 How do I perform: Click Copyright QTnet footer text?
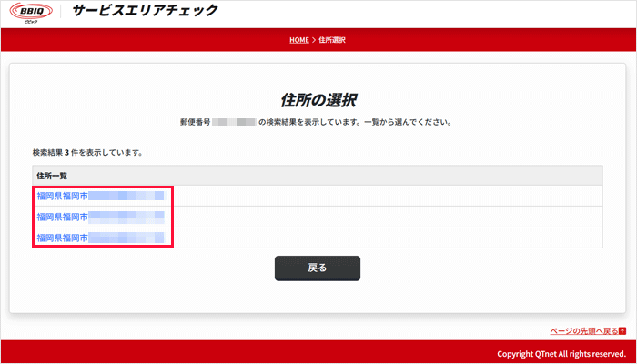[x=561, y=353]
